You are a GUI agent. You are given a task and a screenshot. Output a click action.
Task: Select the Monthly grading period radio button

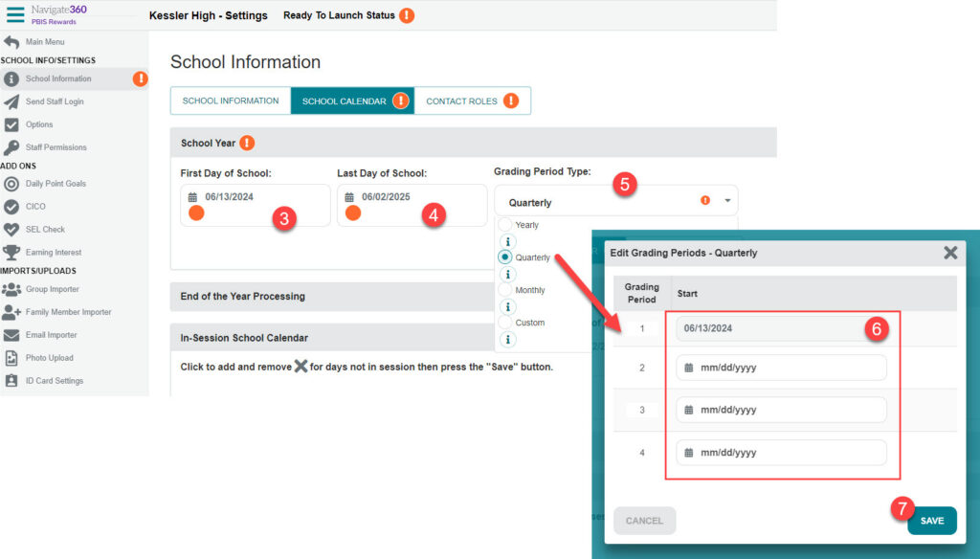(505, 289)
